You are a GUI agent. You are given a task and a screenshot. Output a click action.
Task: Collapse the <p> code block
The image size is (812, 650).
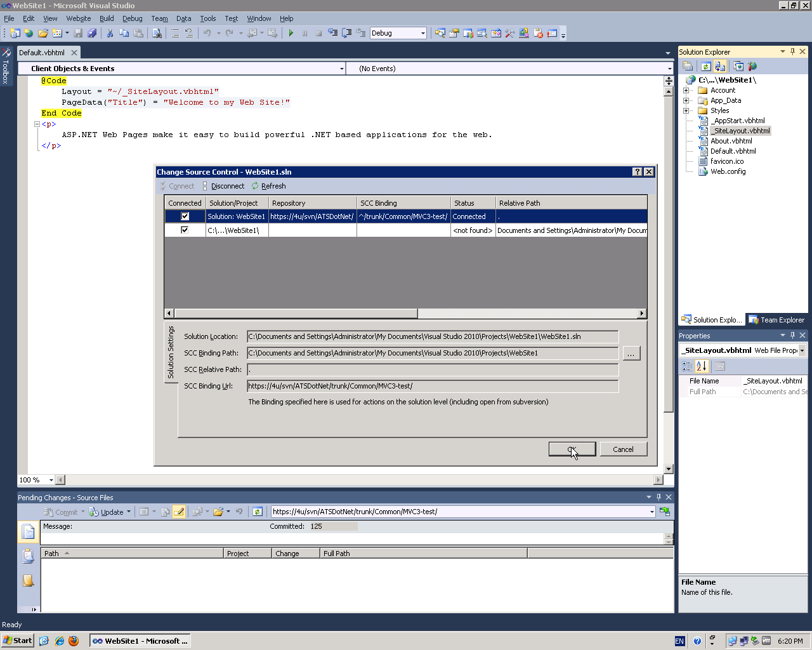(x=37, y=124)
